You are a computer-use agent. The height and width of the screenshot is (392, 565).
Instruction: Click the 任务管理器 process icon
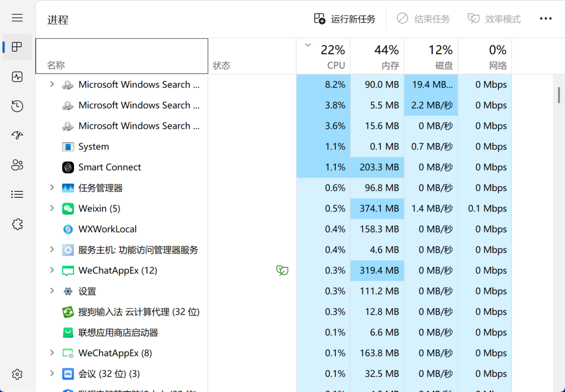(x=68, y=188)
